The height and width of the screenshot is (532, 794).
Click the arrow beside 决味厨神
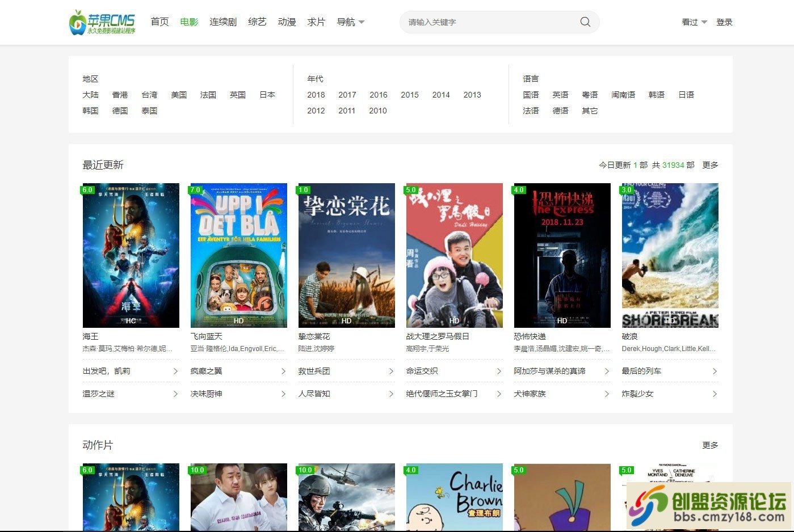pos(283,394)
